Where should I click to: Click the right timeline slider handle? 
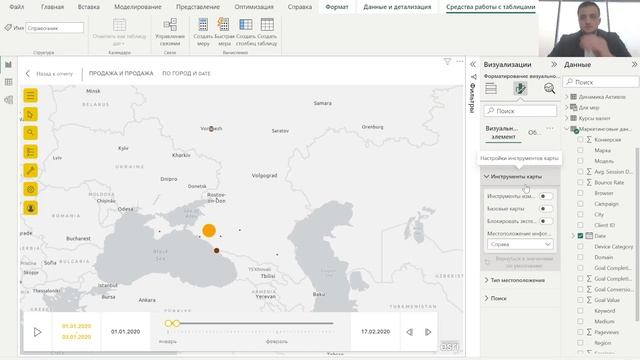coord(176,323)
